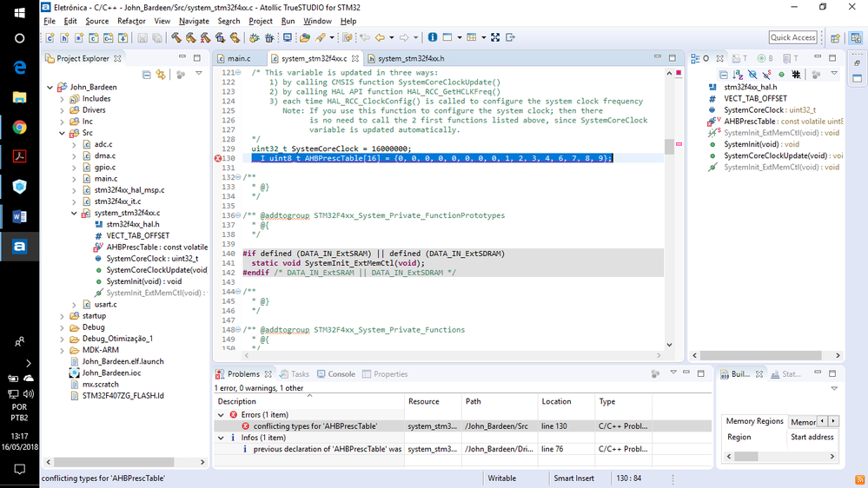
Task: Toggle code folding at line 121
Action: (x=238, y=72)
